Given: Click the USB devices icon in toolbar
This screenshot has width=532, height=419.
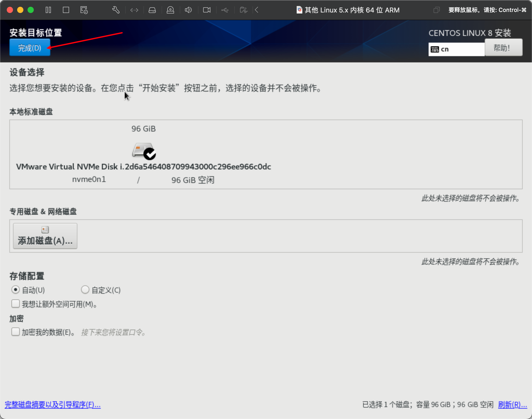Looking at the screenshot, I should [x=225, y=10].
